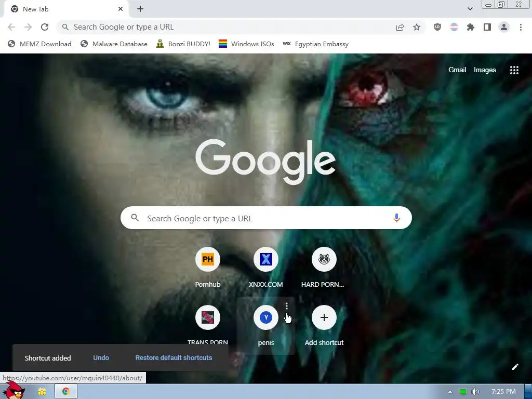
Task: Click the Shortcut added notification text
Action: [x=48, y=358]
